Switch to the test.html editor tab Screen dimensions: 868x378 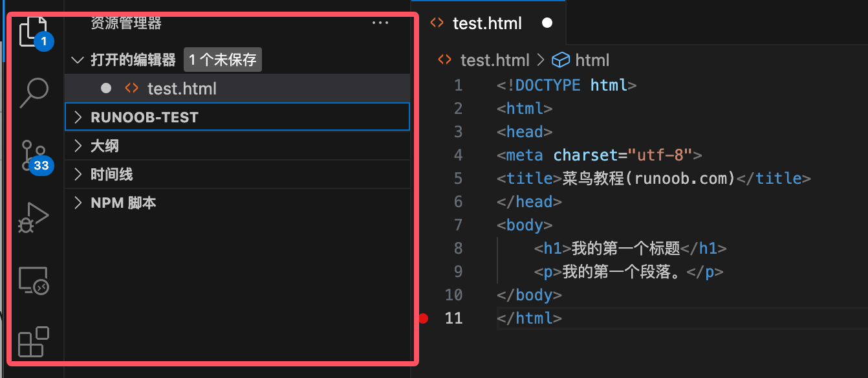pyautogui.click(x=487, y=23)
